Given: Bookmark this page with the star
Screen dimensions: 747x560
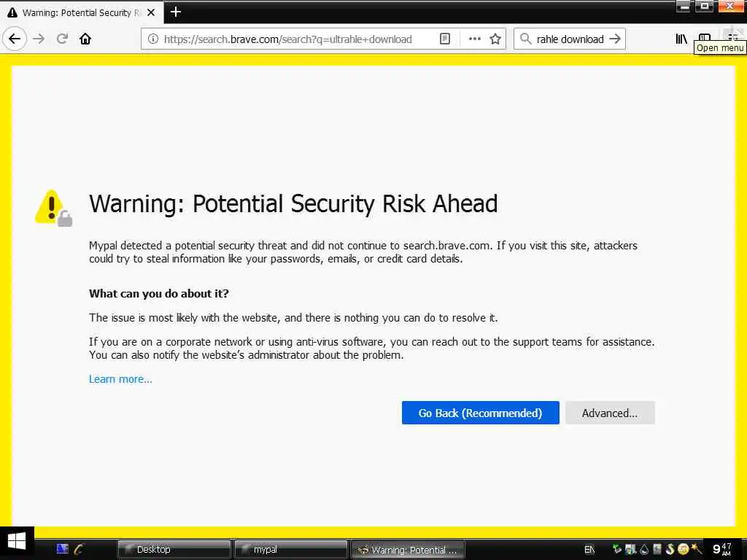Looking at the screenshot, I should pyautogui.click(x=495, y=39).
